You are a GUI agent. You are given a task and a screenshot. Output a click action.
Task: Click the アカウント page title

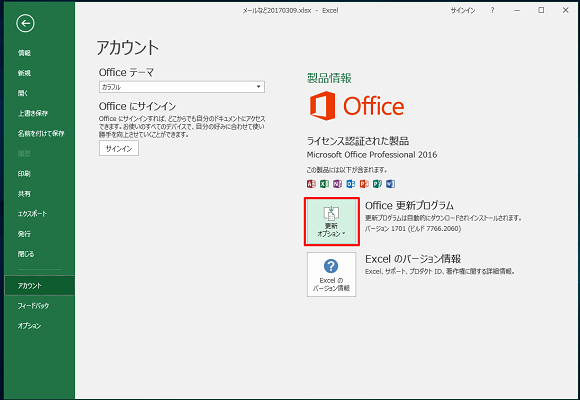pyautogui.click(x=128, y=48)
